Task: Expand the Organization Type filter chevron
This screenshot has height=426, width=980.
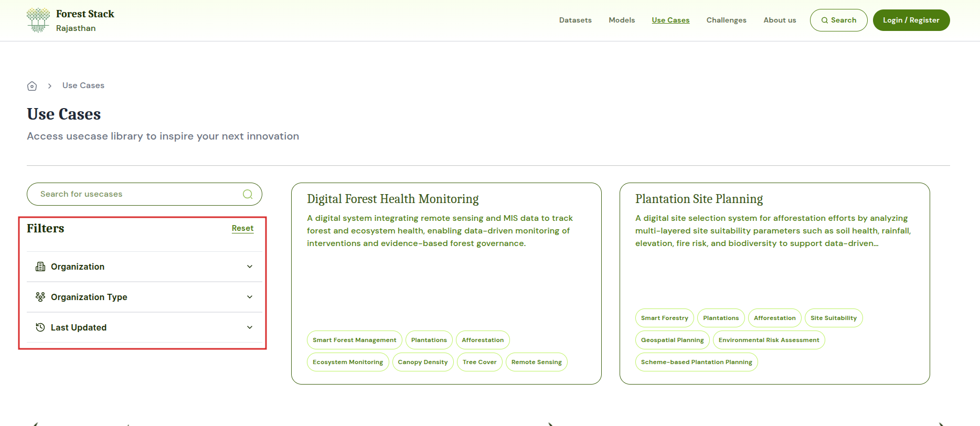Action: click(x=250, y=297)
